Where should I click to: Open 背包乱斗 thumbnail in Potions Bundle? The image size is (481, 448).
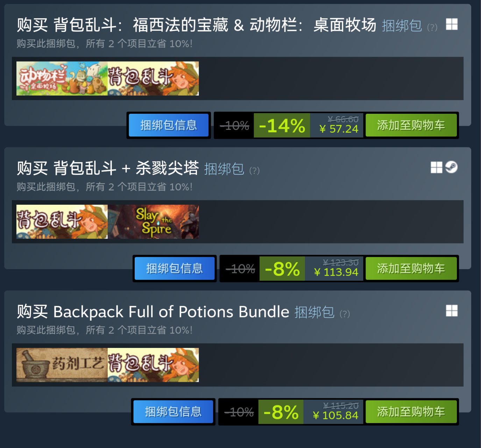pos(153,365)
